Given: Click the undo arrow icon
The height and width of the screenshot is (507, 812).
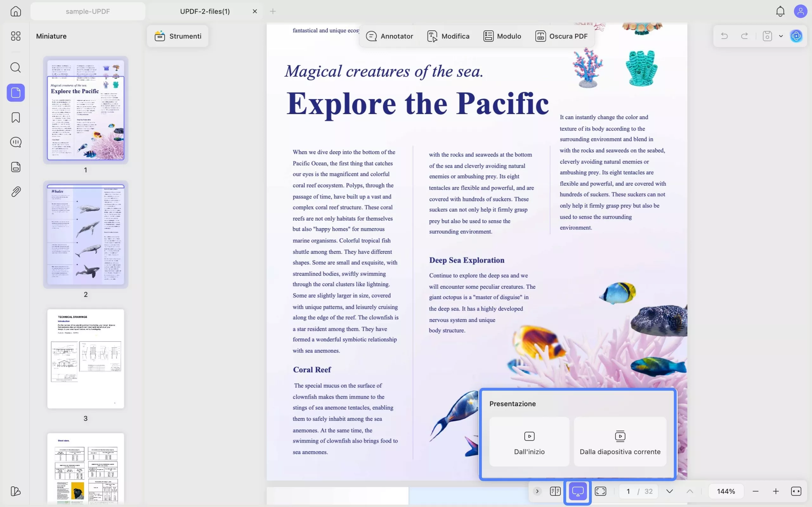Looking at the screenshot, I should (724, 36).
